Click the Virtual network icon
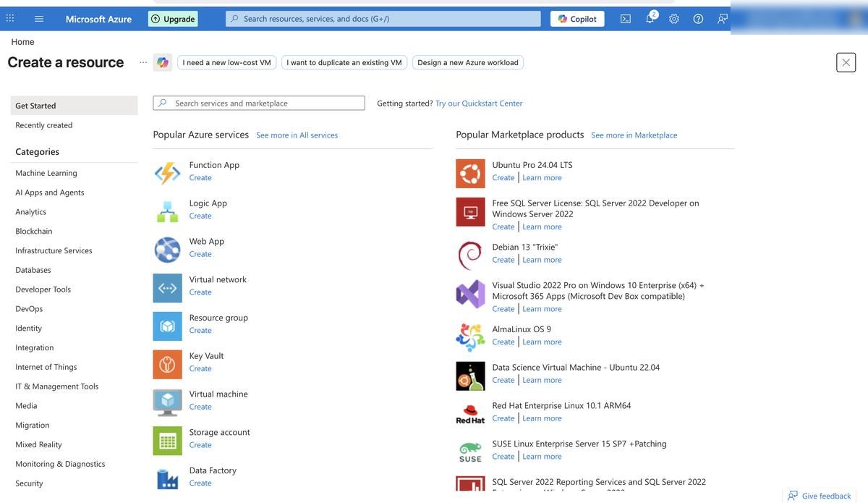The height and width of the screenshot is (503, 868). [167, 288]
